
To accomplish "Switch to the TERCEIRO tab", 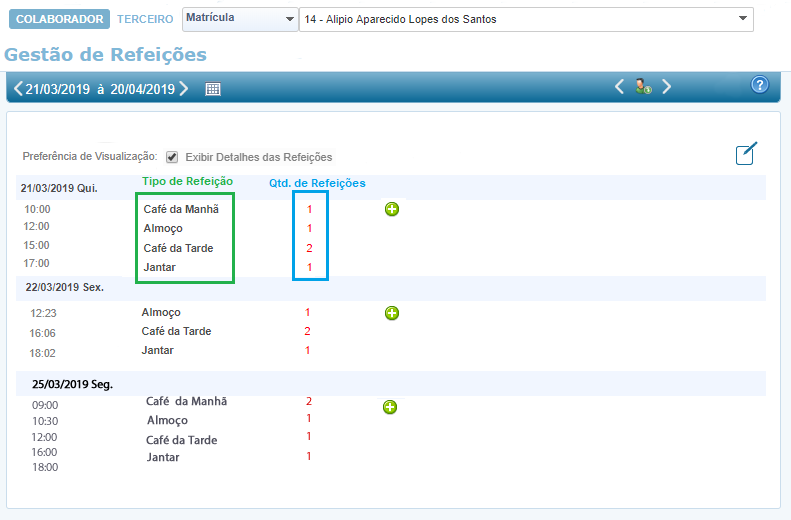I will [145, 19].
